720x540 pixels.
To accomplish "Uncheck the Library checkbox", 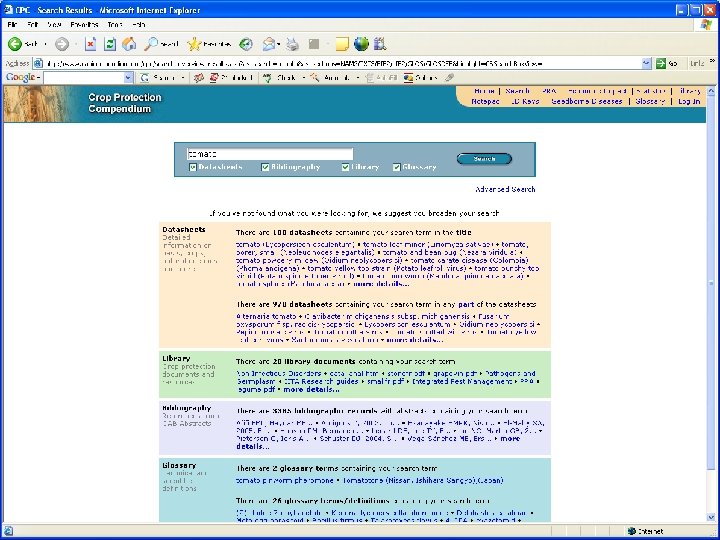I will coord(346,167).
